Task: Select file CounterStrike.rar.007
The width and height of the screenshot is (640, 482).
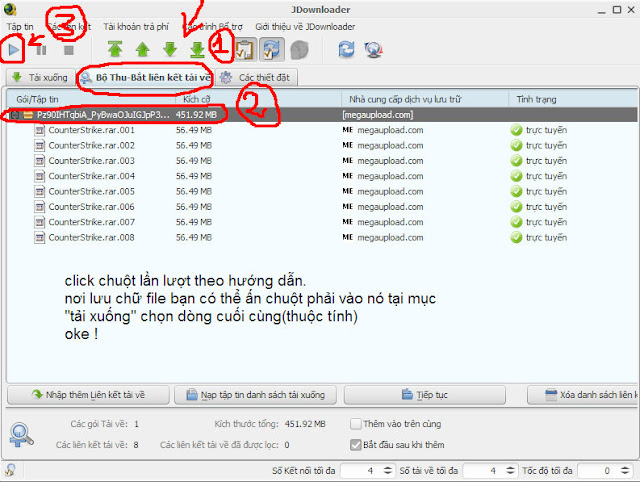Action: click(91, 222)
